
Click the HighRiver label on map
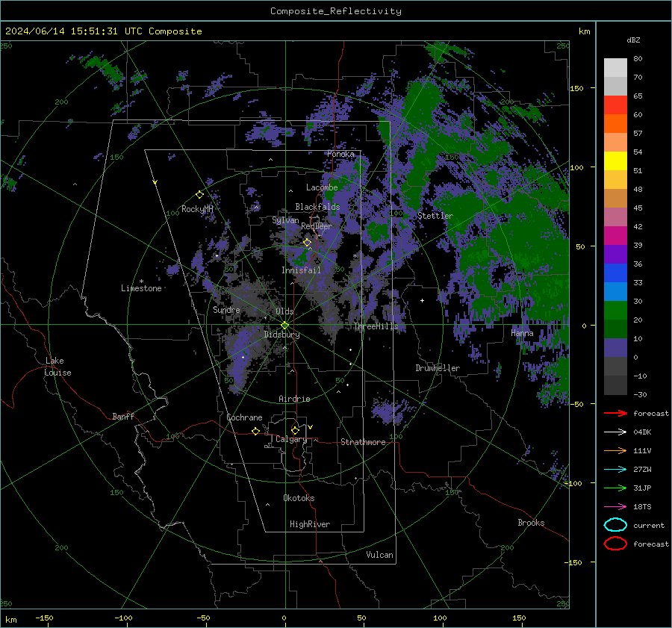[x=310, y=524]
